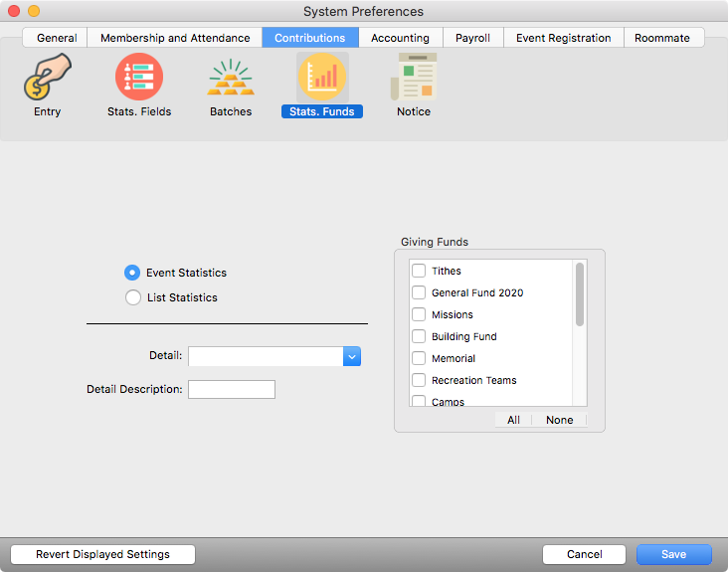
Task: Tick the Building Fund checkbox
Action: 419,336
